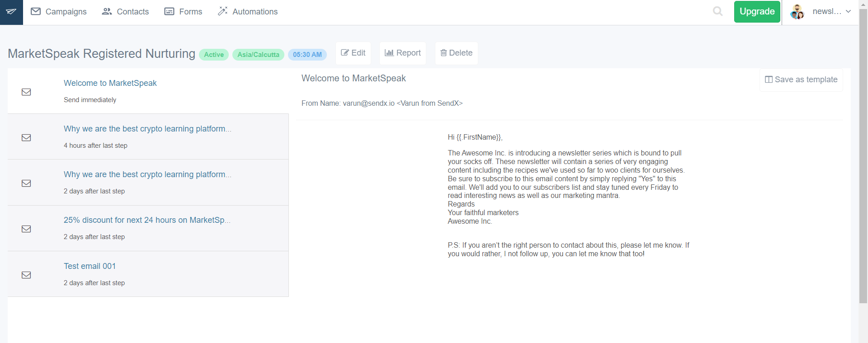Click the Active status badge
868x343 pixels.
214,55
